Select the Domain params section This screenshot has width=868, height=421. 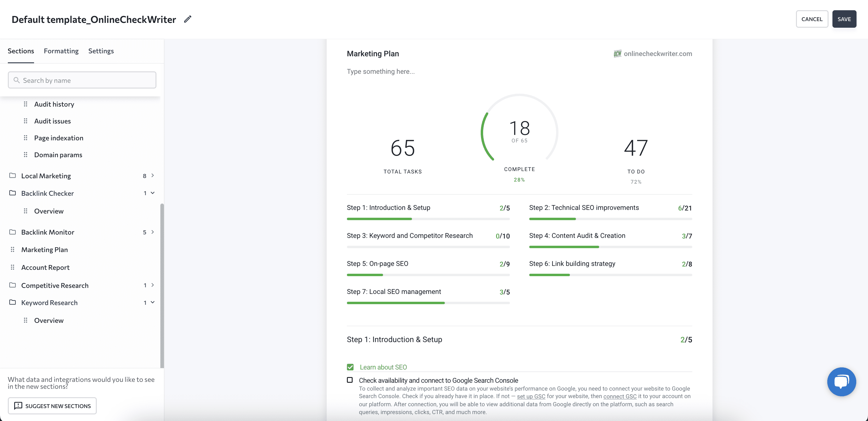(58, 154)
